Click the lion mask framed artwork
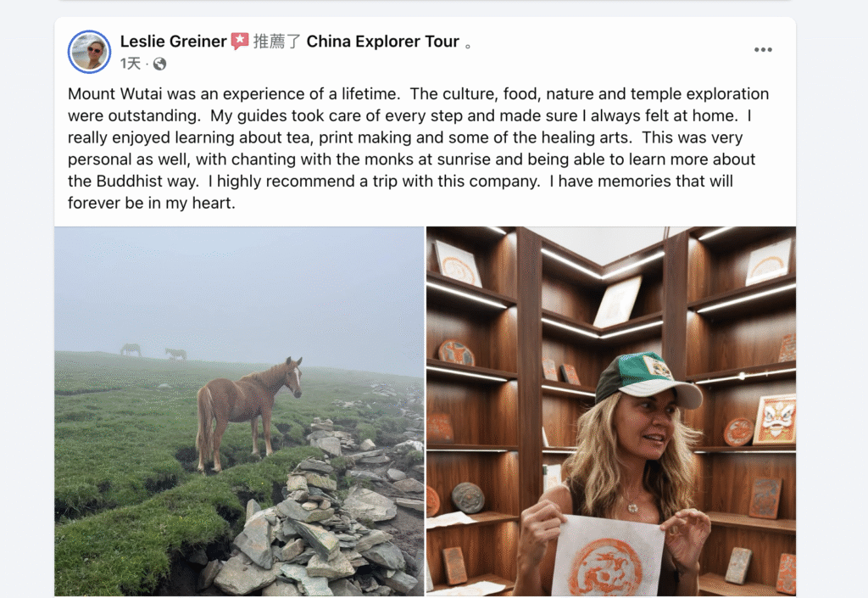 click(775, 420)
